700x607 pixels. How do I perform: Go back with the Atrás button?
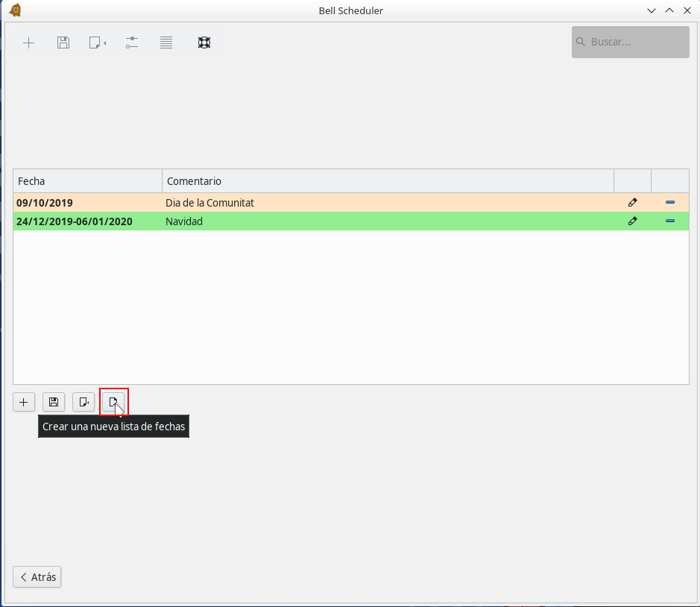37,577
